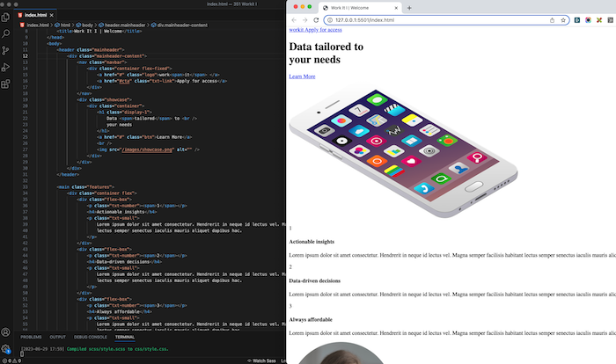The image size is (616, 364).
Task: Click the round colorful extension icon
Action: click(588, 20)
